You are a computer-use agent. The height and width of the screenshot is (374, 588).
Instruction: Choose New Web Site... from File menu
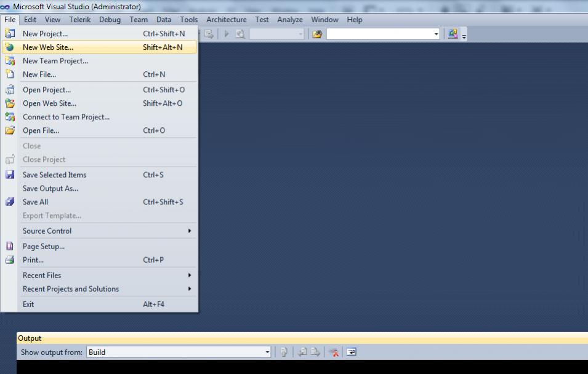[x=99, y=47]
